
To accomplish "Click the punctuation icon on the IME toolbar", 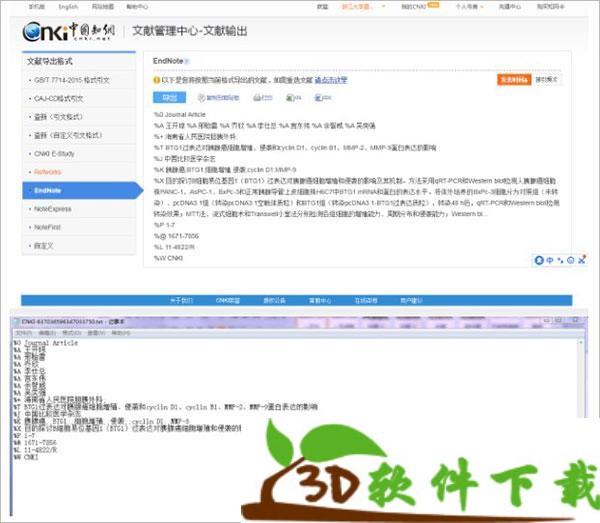I will (x=560, y=260).
